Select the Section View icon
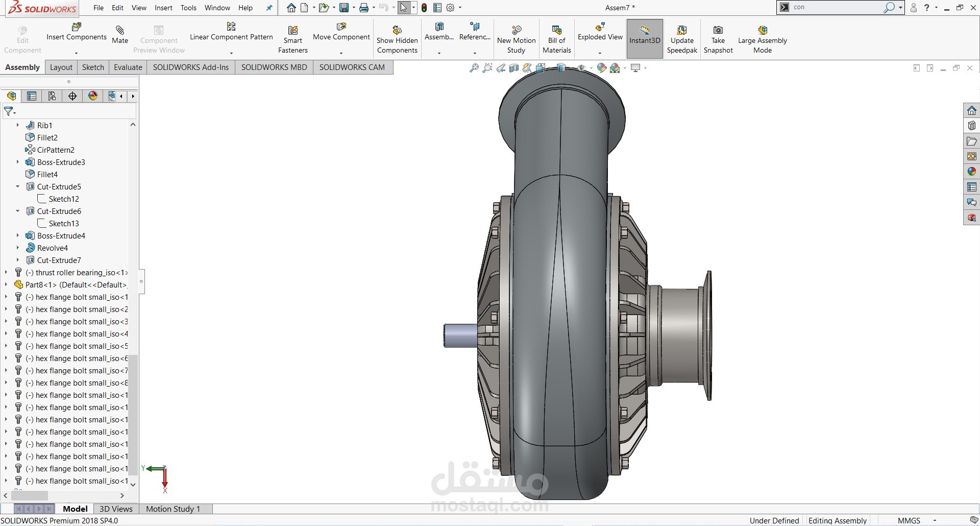Viewport: 980px width, 526px height. pyautogui.click(x=514, y=68)
